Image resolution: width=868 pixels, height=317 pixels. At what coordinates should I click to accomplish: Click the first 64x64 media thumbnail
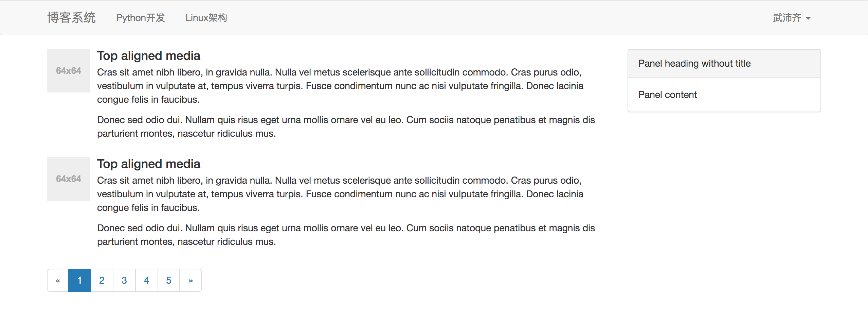[x=69, y=71]
